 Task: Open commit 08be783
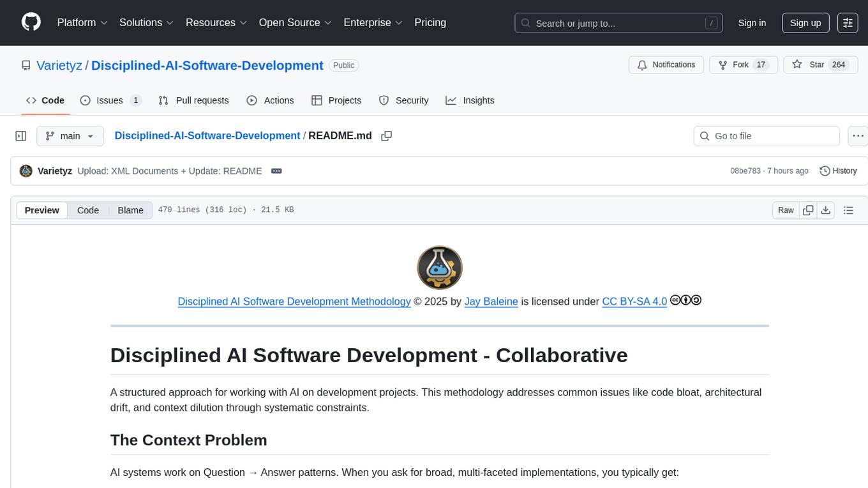click(745, 171)
